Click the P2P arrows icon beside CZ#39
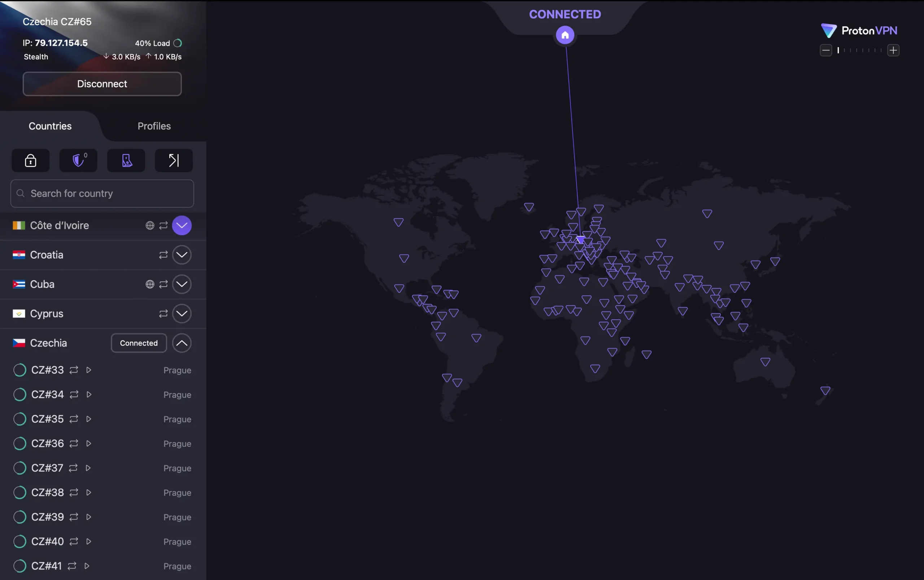924x580 pixels. (x=74, y=517)
